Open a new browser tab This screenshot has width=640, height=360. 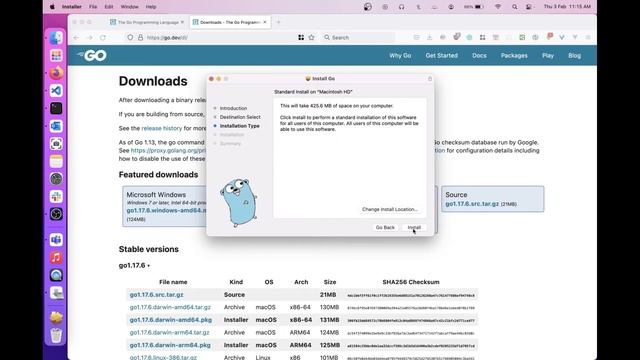pos(278,22)
